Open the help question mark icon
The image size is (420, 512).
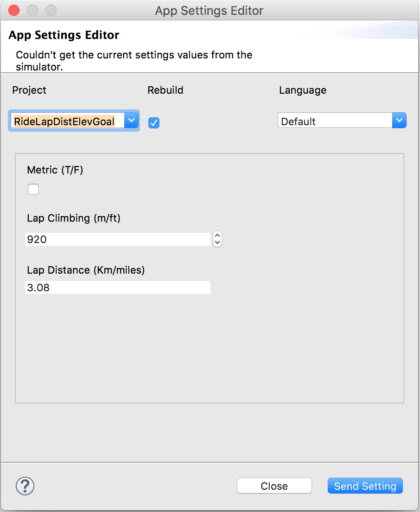(25, 486)
